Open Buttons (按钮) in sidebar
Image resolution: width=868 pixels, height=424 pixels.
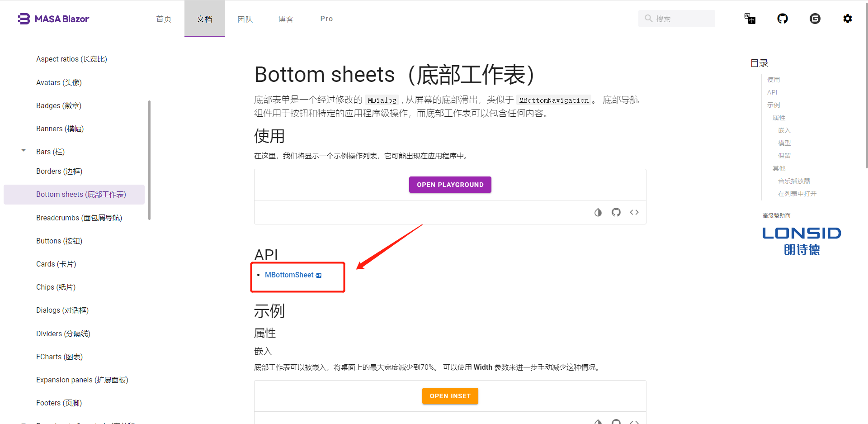click(59, 241)
